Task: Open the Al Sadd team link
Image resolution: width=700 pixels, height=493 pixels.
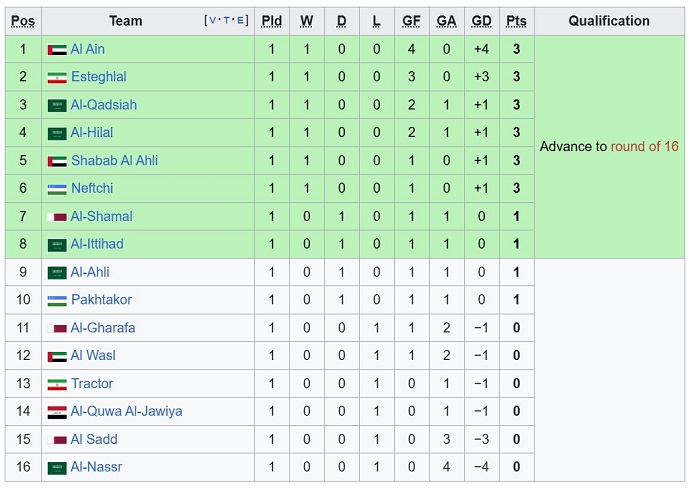Action: tap(94, 439)
